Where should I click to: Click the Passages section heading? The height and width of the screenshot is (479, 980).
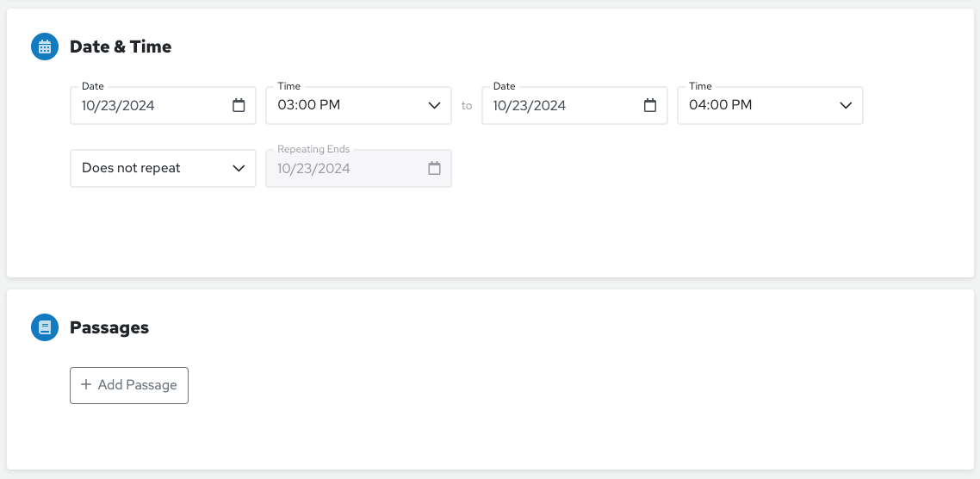(x=109, y=327)
